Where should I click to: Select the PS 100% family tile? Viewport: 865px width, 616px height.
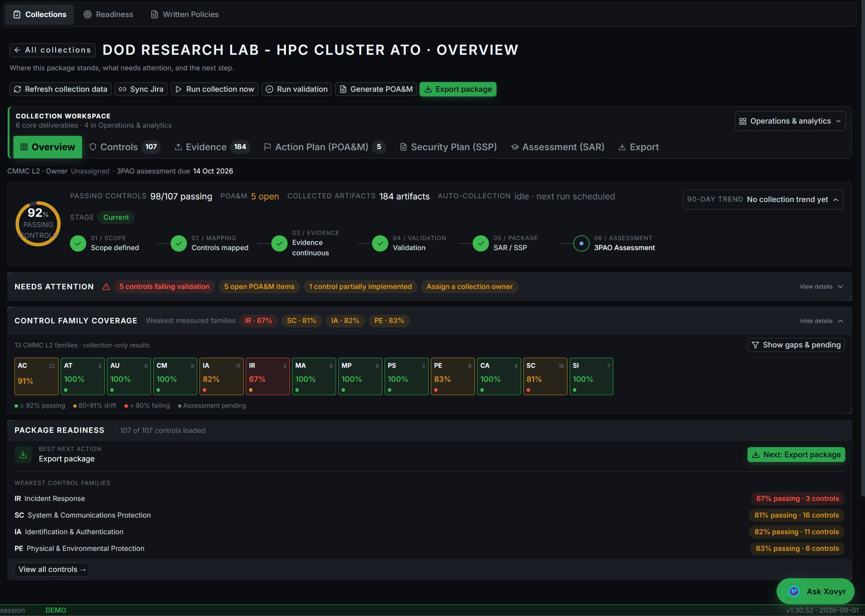pyautogui.click(x=406, y=376)
